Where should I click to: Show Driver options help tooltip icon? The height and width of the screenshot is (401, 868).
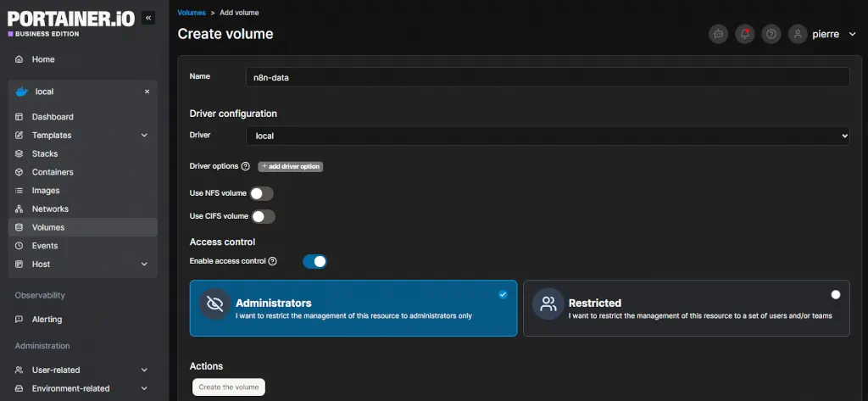point(245,166)
